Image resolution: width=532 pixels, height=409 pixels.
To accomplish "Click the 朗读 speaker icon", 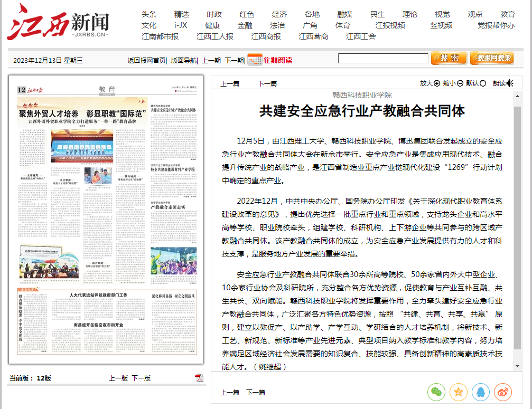I will click(509, 83).
